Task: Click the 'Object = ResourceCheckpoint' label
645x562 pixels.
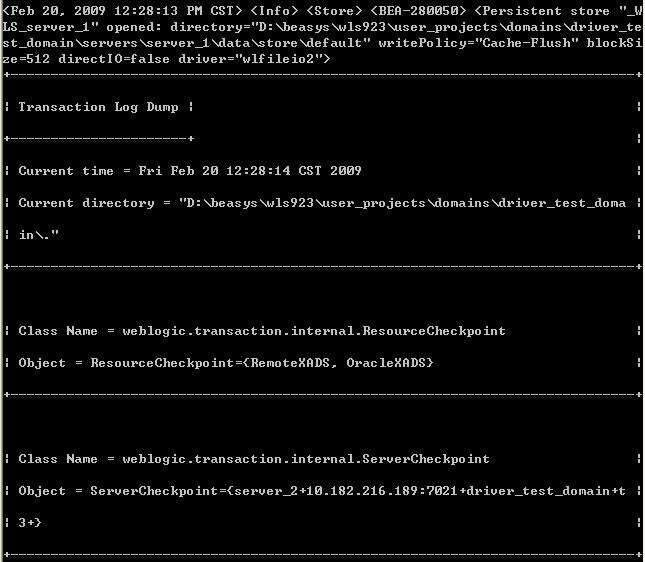Action: tap(126, 363)
